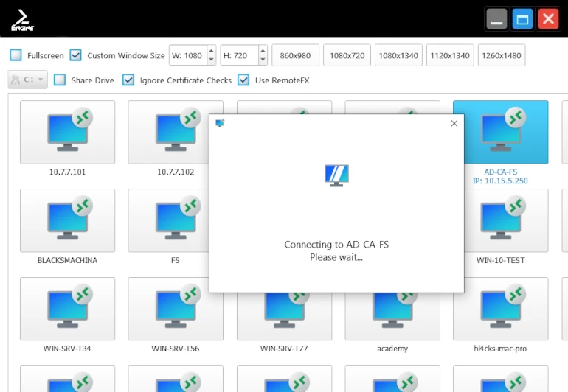This screenshot has width=568, height=392.
Task: Click the WIN-SRV-T56 label
Action: [x=176, y=349]
